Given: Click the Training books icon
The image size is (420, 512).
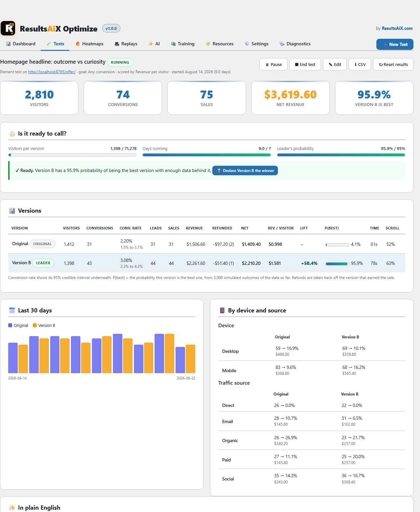Looking at the screenshot, I should pos(173,44).
